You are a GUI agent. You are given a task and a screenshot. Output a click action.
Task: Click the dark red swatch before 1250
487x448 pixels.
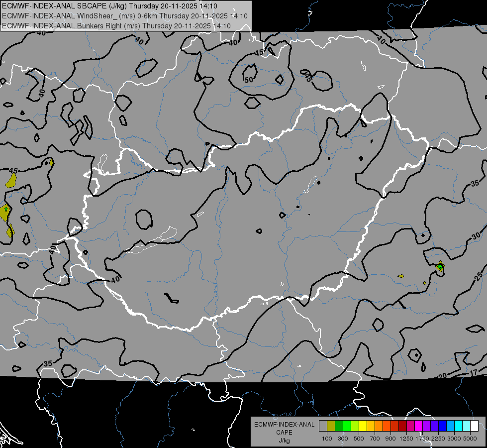pyautogui.click(x=403, y=426)
